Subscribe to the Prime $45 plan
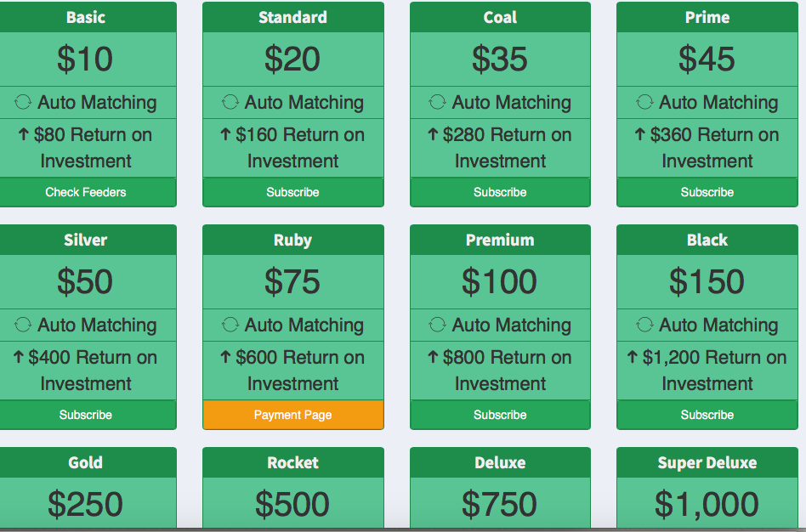 (x=707, y=192)
